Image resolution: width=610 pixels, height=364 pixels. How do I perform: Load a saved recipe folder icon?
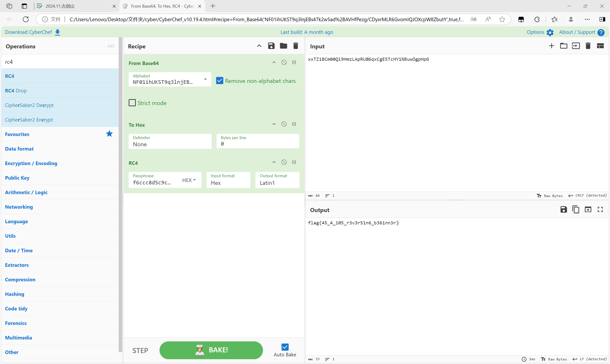point(284,46)
